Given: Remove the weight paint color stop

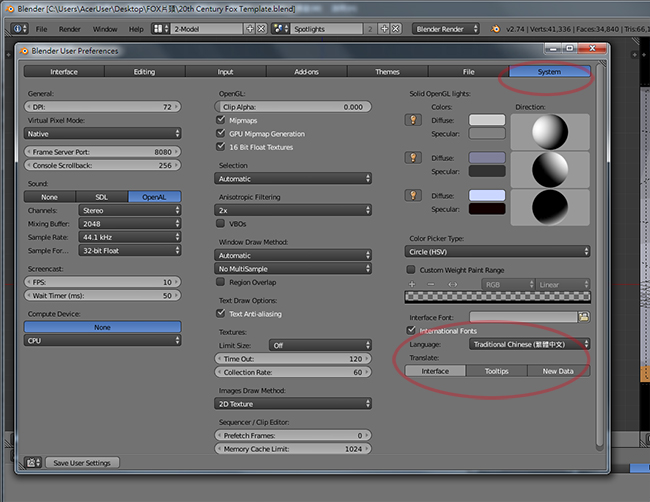Looking at the screenshot, I should pos(431,284).
